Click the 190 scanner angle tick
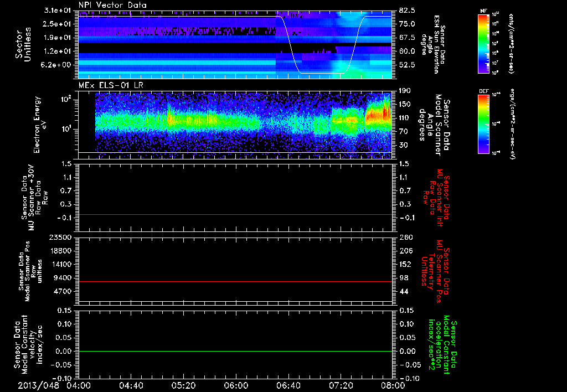The image size is (567, 392). [405, 91]
